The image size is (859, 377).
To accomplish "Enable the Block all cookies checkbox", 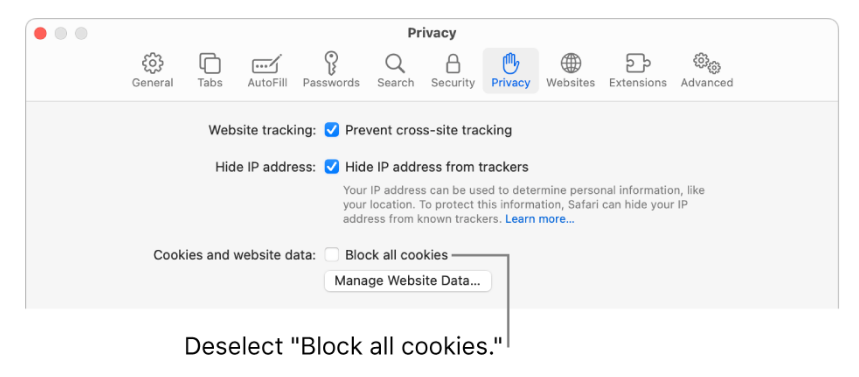I will 331,255.
